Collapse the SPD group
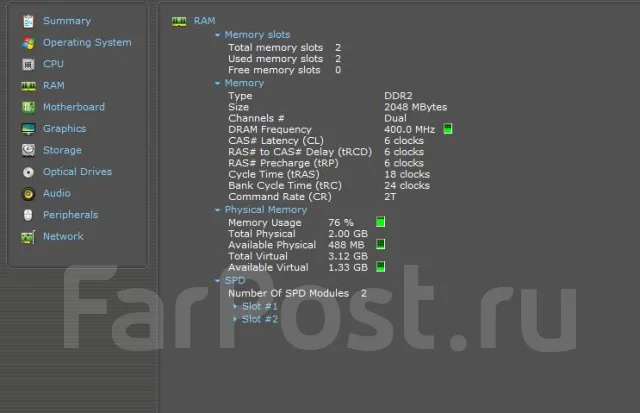The width and height of the screenshot is (640, 413). [x=217, y=281]
